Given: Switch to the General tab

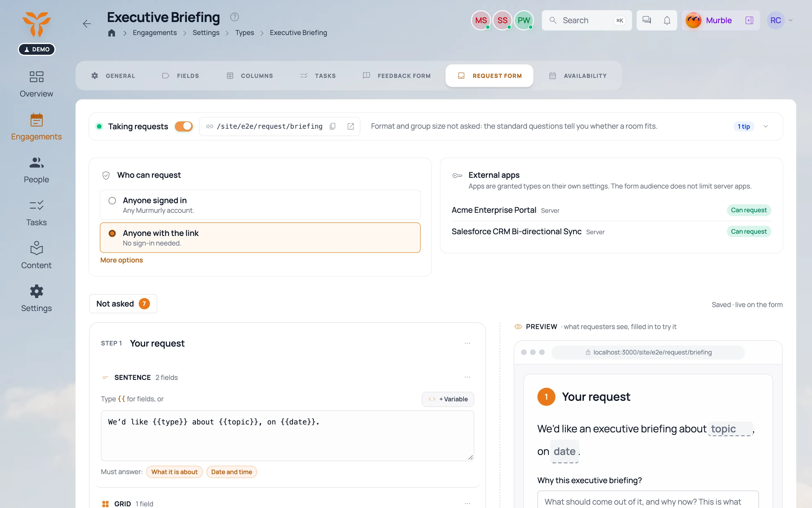Looking at the screenshot, I should tap(113, 76).
